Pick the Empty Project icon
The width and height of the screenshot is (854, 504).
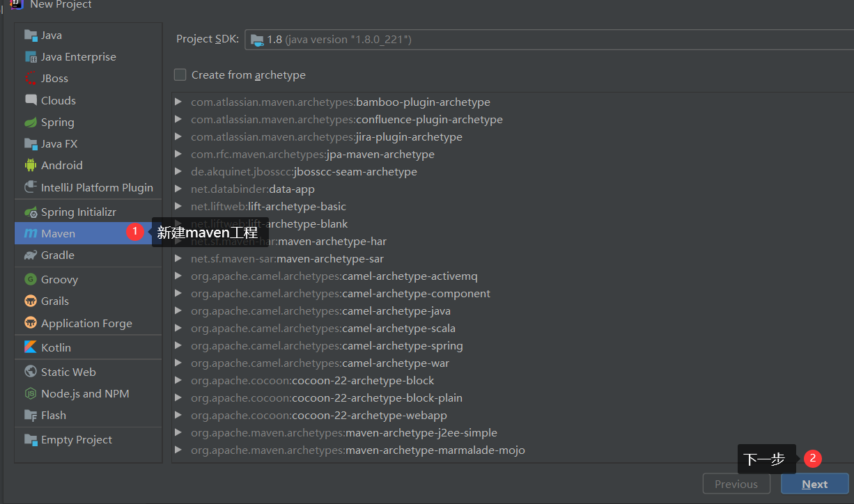tap(31, 439)
